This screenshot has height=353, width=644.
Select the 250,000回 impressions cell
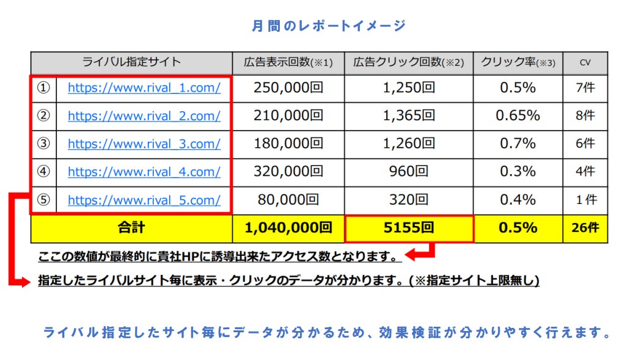pos(288,88)
